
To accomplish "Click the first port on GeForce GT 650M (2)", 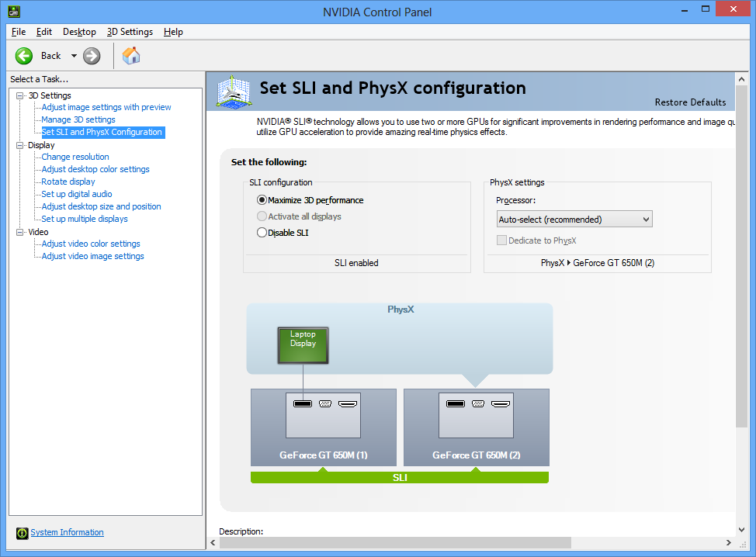I will pos(456,403).
